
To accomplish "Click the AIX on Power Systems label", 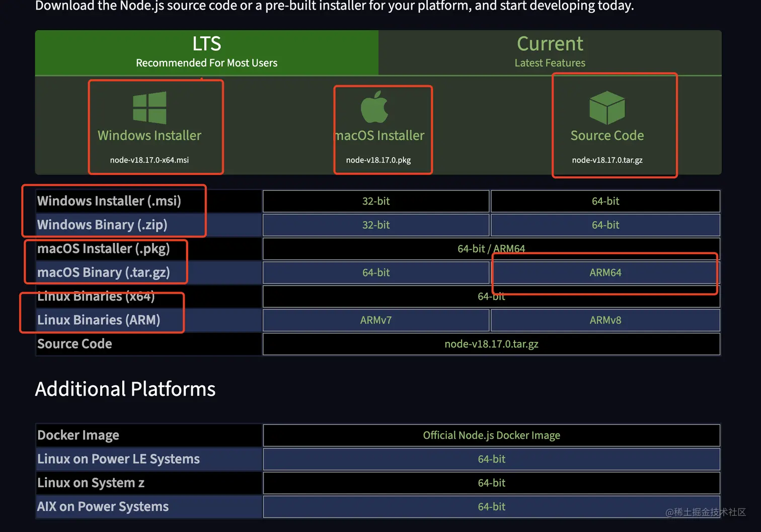I will point(103,507).
